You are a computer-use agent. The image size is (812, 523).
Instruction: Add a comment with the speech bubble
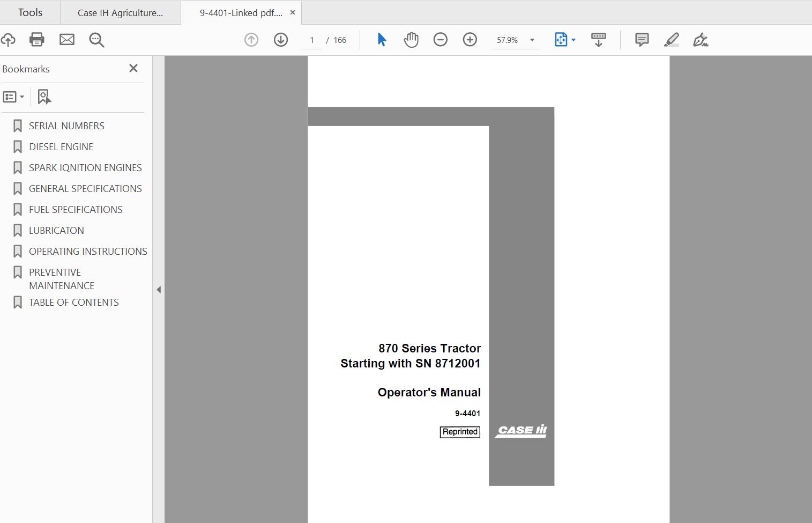pyautogui.click(x=642, y=40)
